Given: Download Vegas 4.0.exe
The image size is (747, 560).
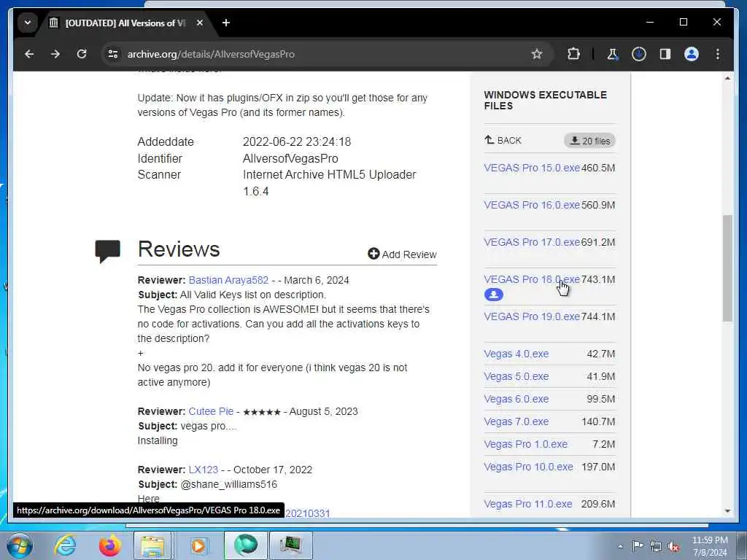Looking at the screenshot, I should (516, 354).
